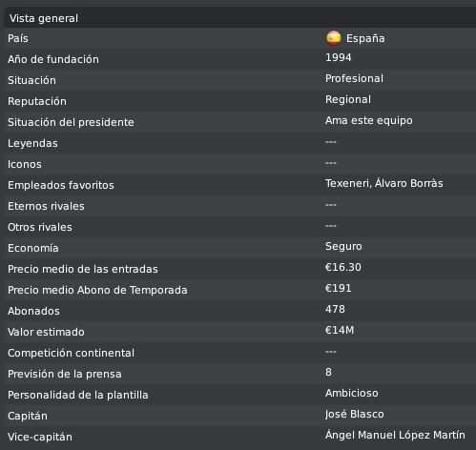Click favorite employees Texeneri, Álvaro Borràs
This screenshot has height=450, width=476.
[x=384, y=183]
